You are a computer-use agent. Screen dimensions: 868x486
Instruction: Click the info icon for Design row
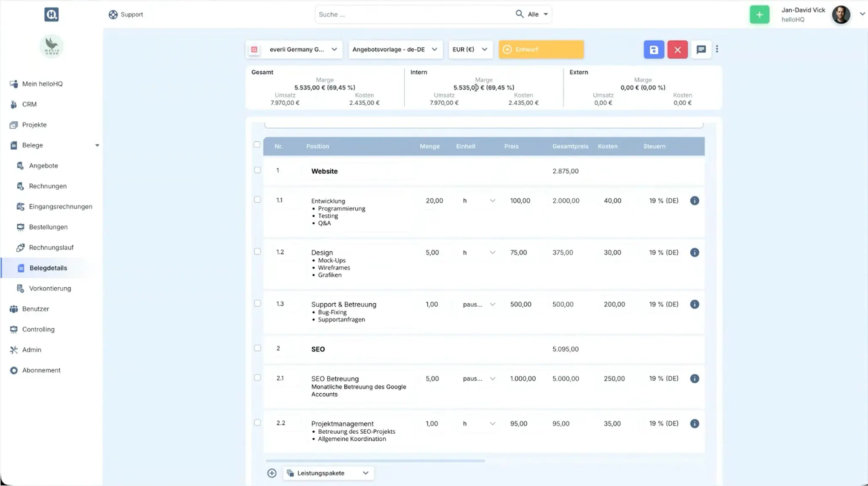click(694, 253)
